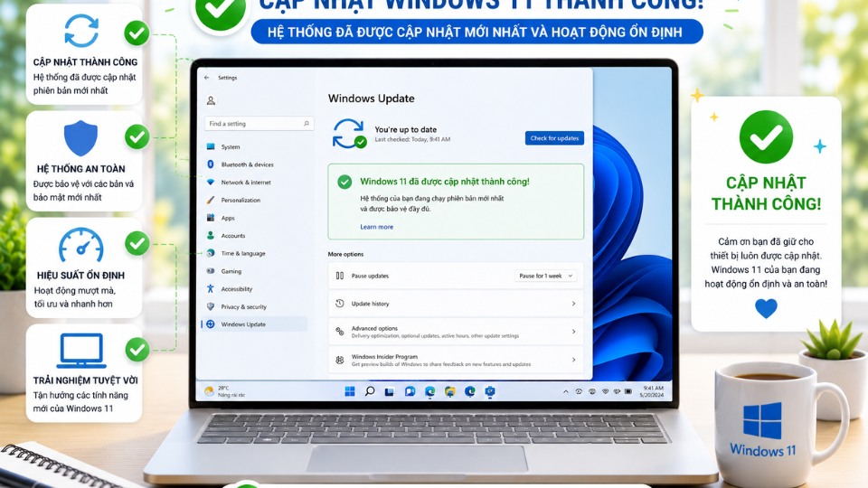Click the magnifier icon in Find a setting
Viewport: 868px width, 488px height.
pyautogui.click(x=307, y=124)
